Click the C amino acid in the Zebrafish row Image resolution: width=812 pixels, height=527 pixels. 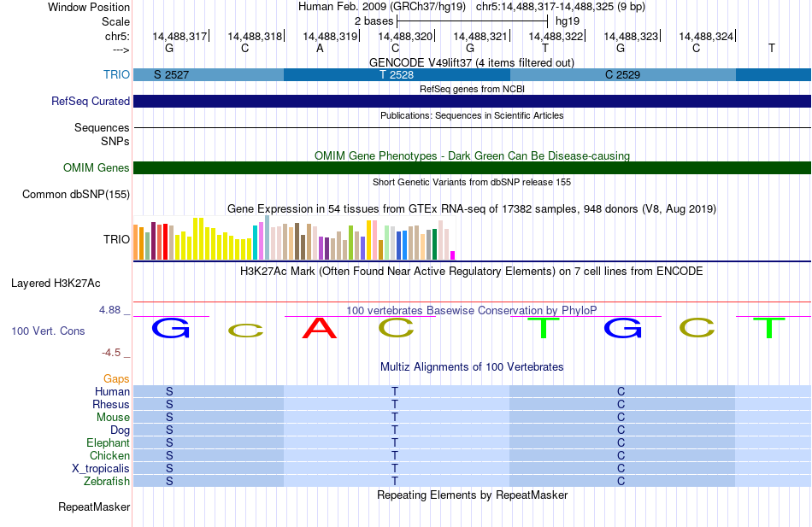point(621,481)
